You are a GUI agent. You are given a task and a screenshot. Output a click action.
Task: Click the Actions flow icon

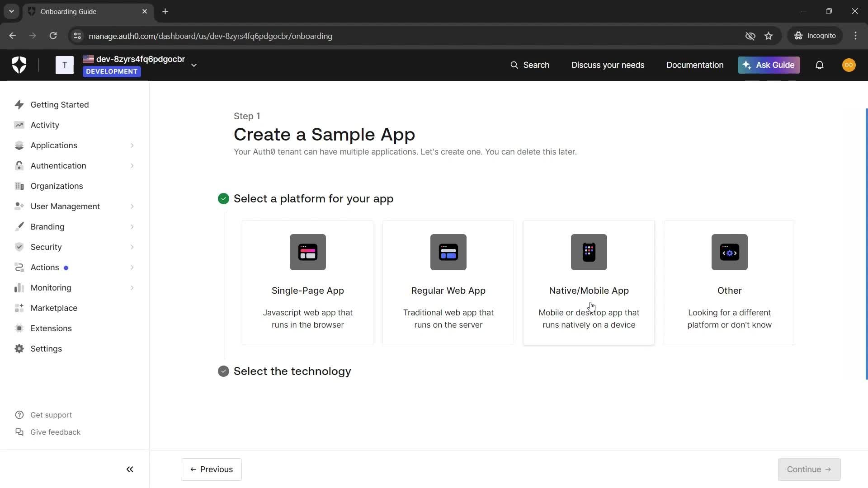[x=19, y=267]
